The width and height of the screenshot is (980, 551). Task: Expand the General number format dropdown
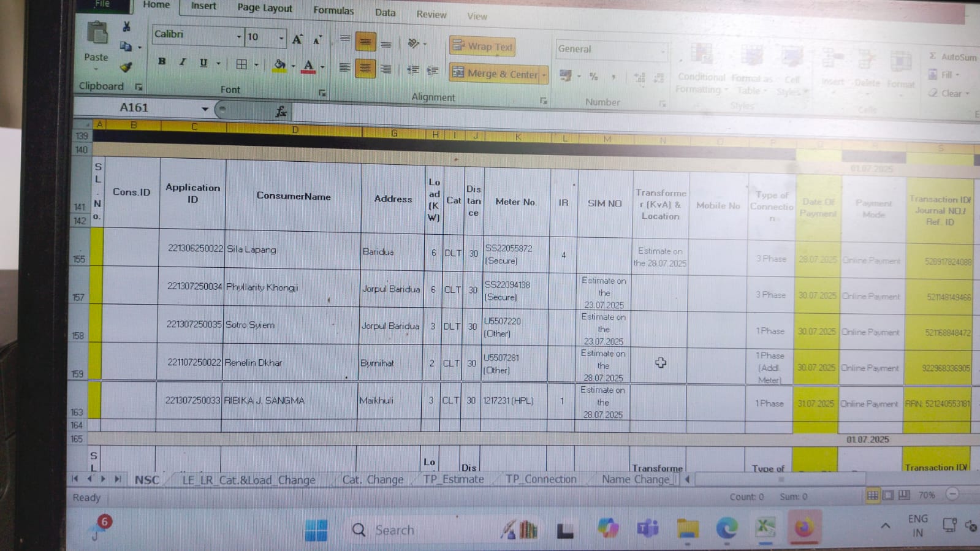pos(663,51)
